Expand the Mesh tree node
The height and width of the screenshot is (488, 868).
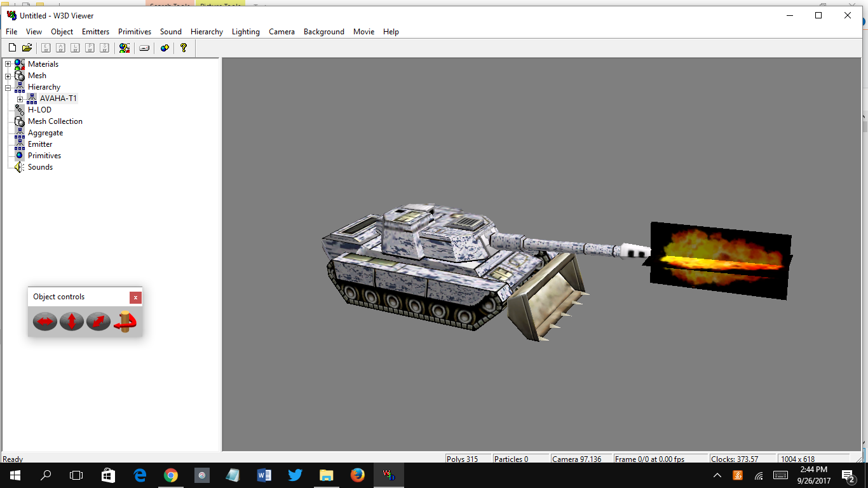click(x=8, y=76)
